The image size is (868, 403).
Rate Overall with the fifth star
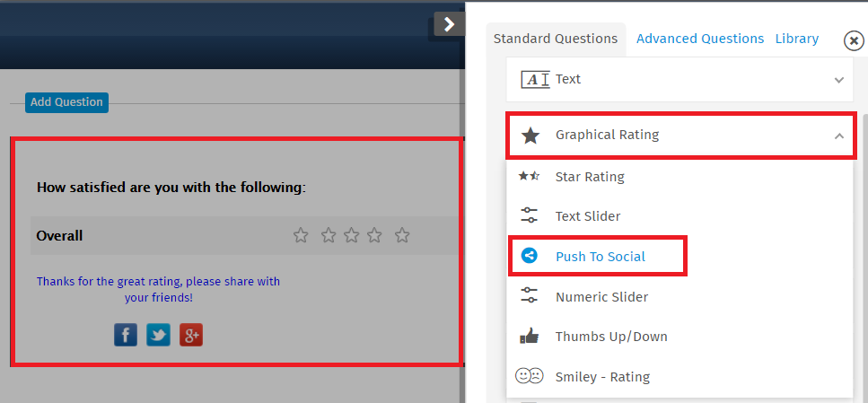click(x=402, y=235)
